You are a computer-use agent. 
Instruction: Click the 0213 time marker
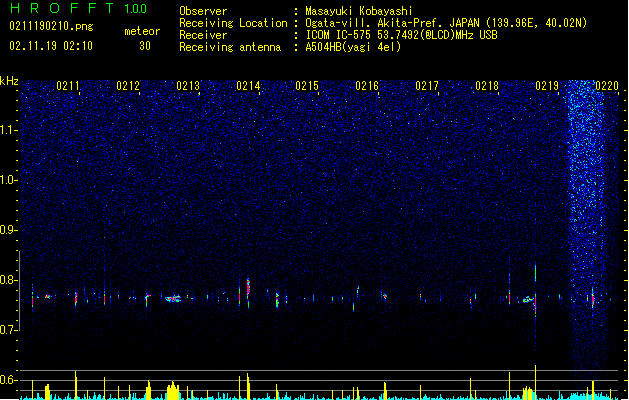188,86
